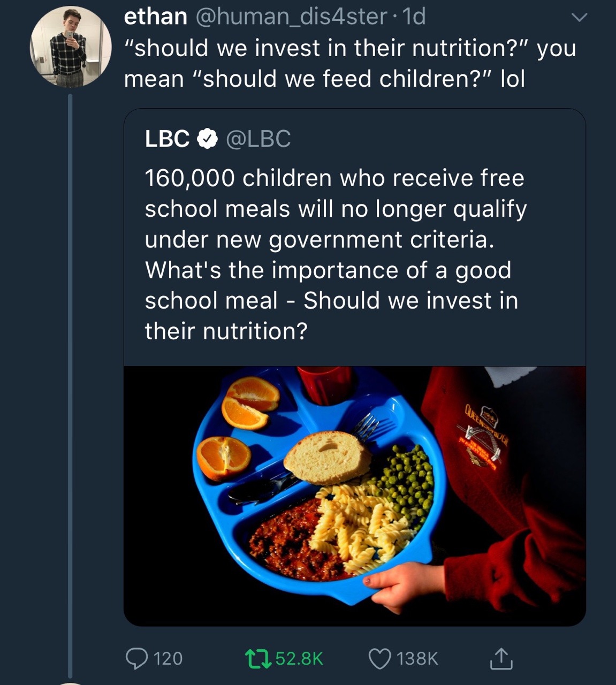The height and width of the screenshot is (685, 616).
Task: Click the @LBC handle
Action: 258,139
